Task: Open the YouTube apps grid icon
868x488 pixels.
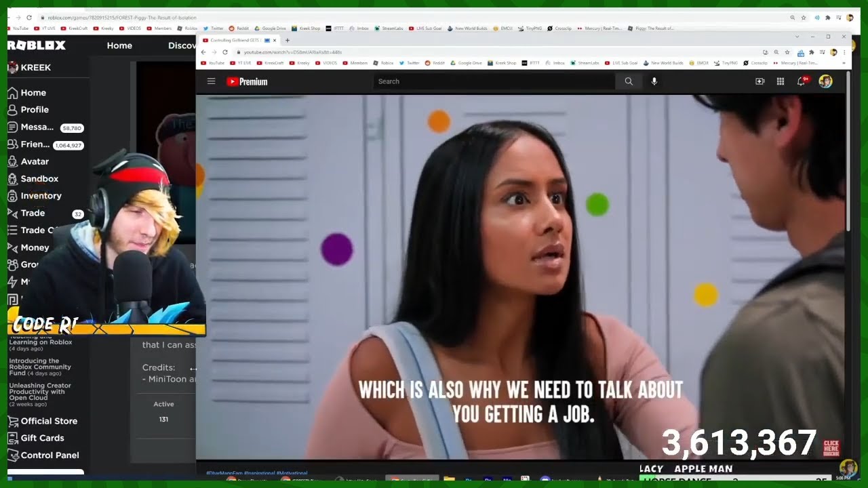Action: pos(781,81)
